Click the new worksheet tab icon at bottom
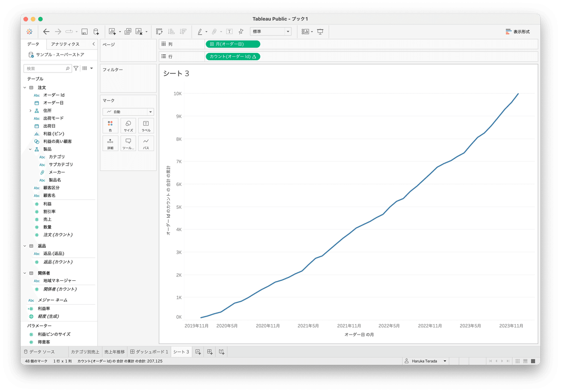This screenshot has height=392, width=561. pos(198,352)
